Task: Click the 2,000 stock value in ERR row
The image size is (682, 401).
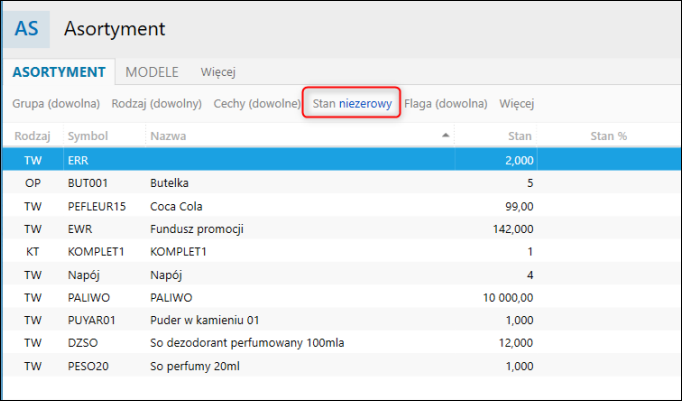Action: click(x=519, y=160)
